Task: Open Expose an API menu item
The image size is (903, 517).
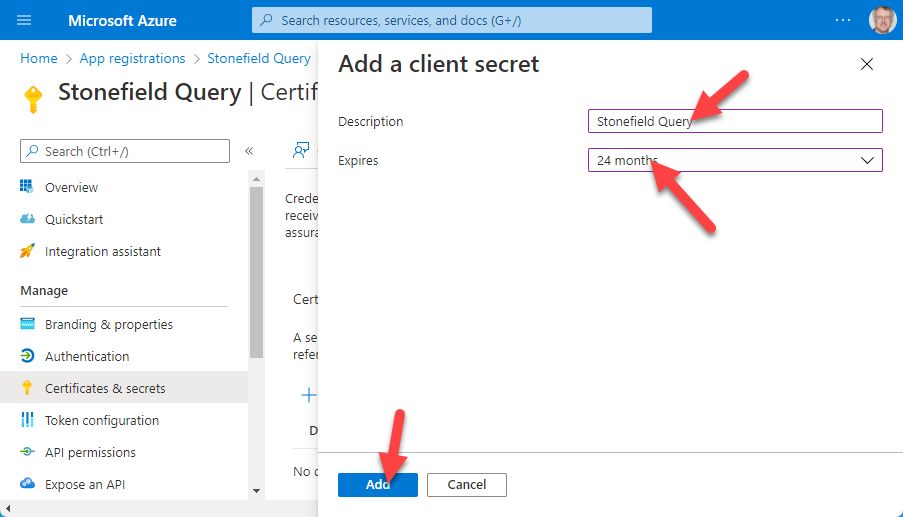Action: click(84, 484)
